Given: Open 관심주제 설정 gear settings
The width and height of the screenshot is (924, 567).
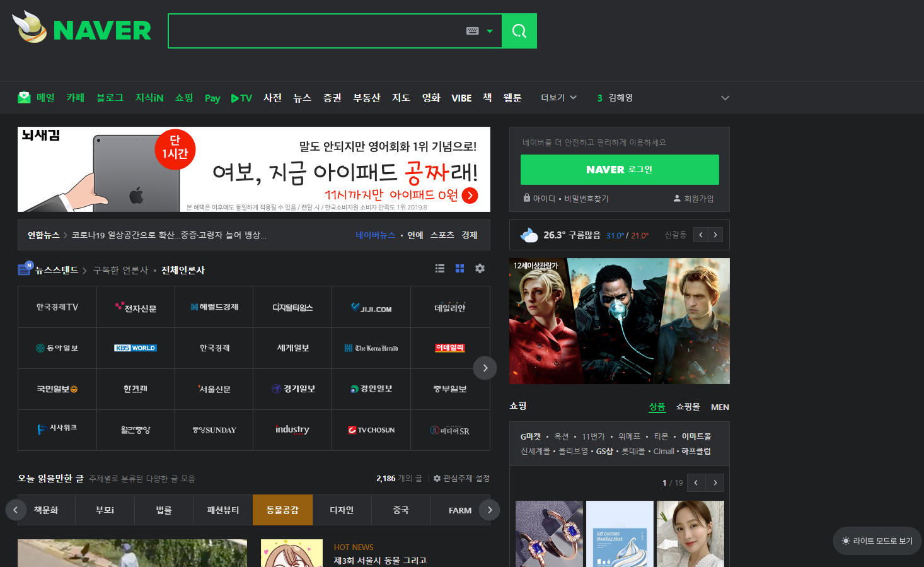Looking at the screenshot, I should 461,479.
